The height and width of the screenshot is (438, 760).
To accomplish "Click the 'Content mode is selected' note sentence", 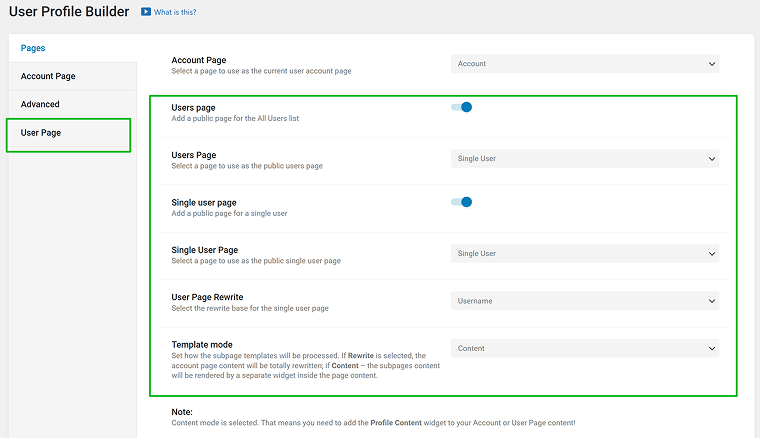I will pyautogui.click(x=373, y=423).
